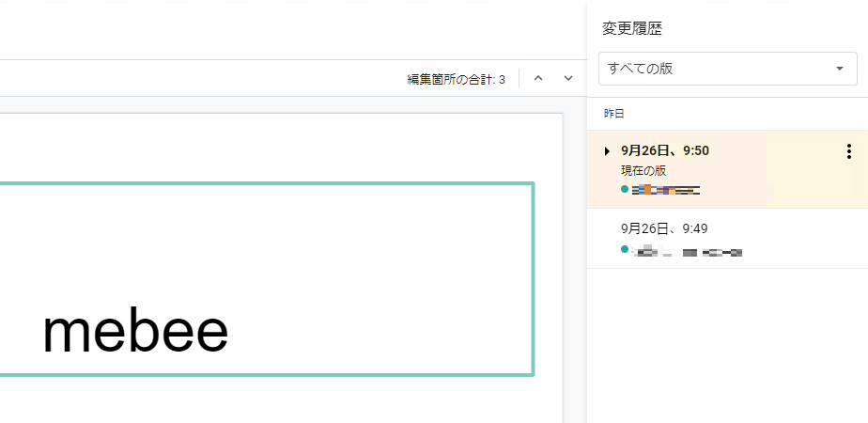Click the arrow on the すべての版 combo box
Image resolution: width=868 pixels, height=423 pixels.
click(839, 69)
